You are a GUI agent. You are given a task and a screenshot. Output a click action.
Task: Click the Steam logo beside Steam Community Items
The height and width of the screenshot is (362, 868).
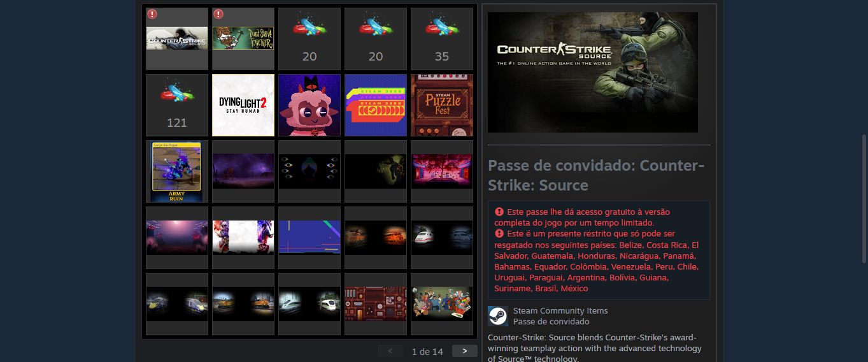(497, 316)
